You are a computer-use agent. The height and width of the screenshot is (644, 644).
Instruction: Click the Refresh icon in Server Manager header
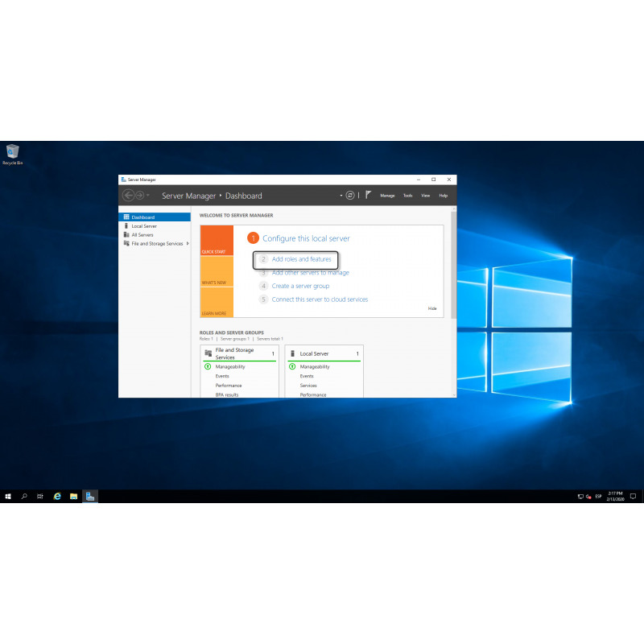[x=350, y=196]
